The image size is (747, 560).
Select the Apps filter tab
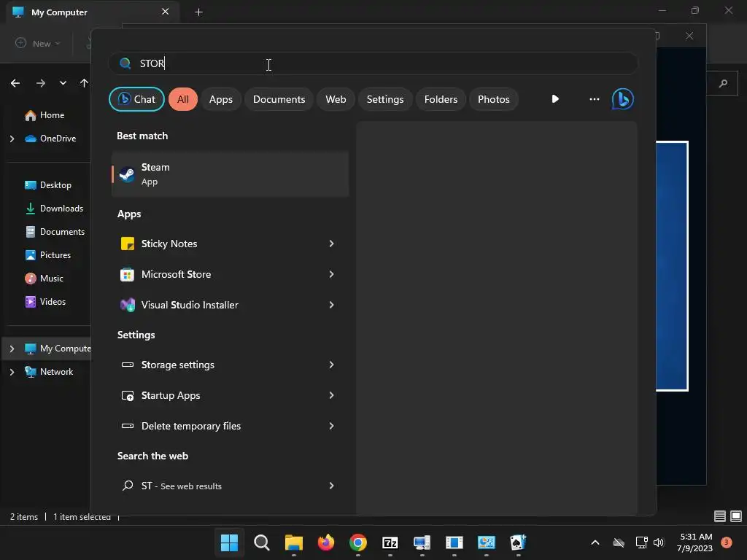(221, 99)
